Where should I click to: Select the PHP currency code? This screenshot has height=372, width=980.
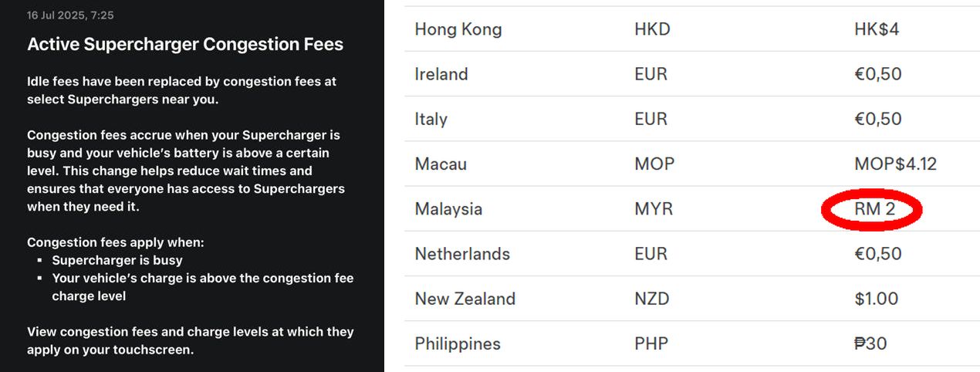[x=654, y=343]
